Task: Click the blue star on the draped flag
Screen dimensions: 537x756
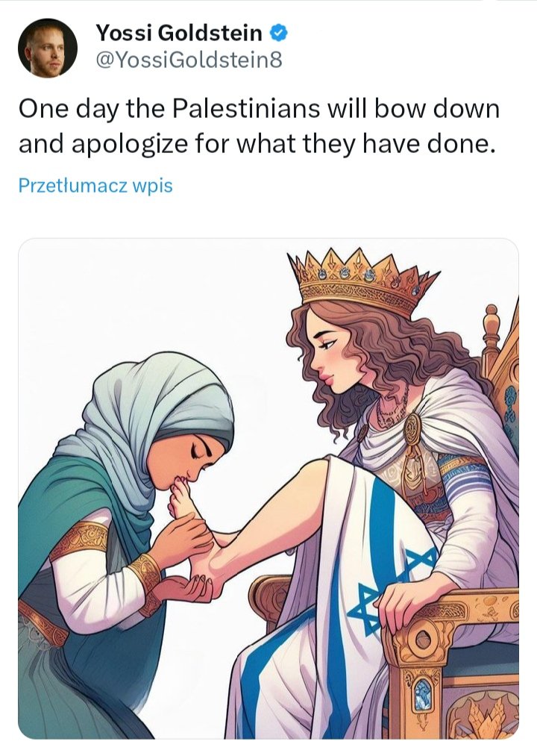Action: click(x=366, y=609)
